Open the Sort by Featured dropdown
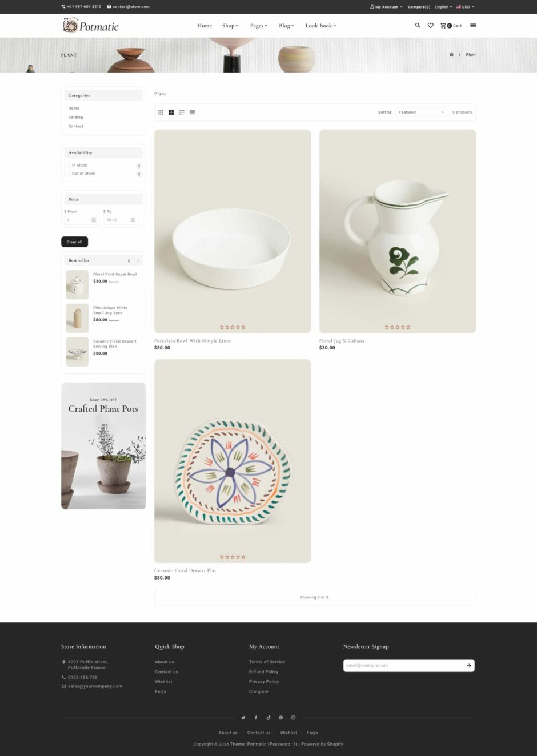 click(421, 112)
